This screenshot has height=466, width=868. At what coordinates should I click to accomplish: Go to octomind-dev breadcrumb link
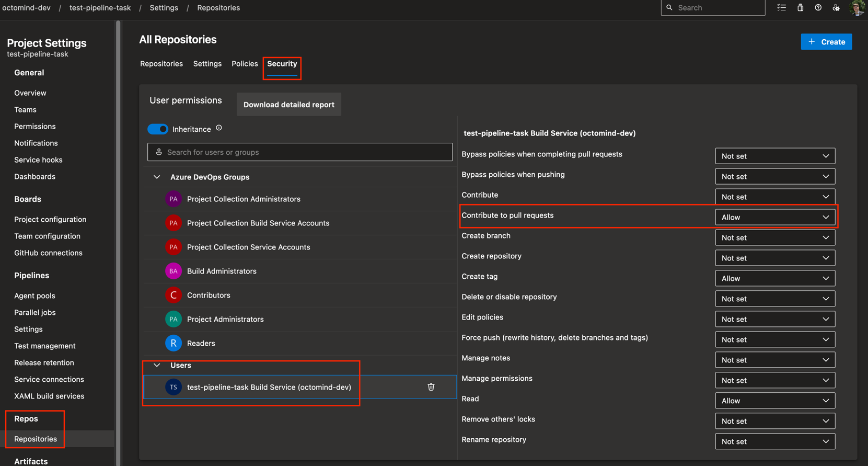26,8
